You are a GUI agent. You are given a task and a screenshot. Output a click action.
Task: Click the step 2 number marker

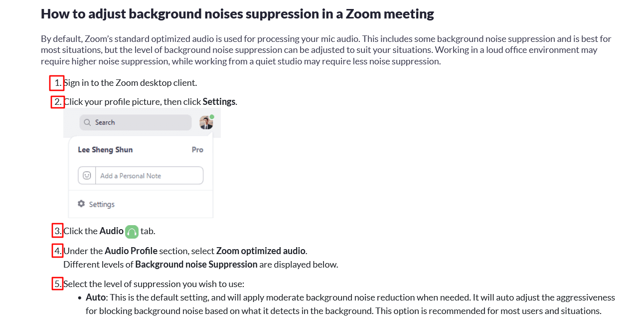(58, 102)
